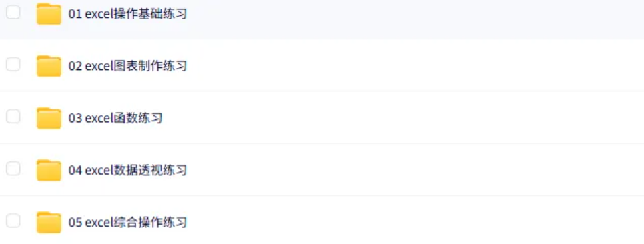Viewport: 644px width, 244px height.
Task: Select the 03 excel函数练习 row via its blank area
Action: [x=410, y=118]
